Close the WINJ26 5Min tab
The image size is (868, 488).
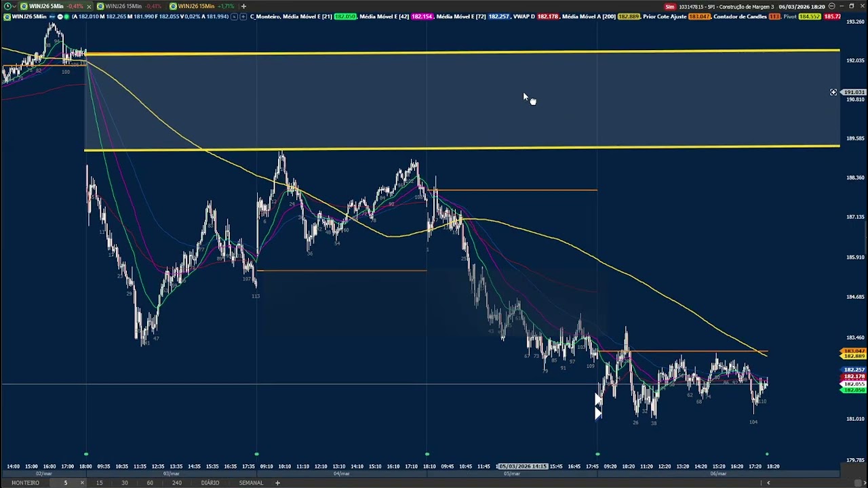coord(89,6)
